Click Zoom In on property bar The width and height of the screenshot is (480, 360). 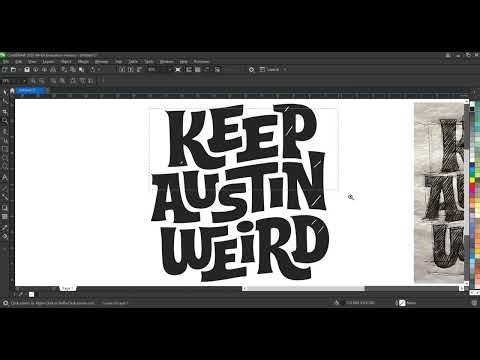[x=33, y=81]
